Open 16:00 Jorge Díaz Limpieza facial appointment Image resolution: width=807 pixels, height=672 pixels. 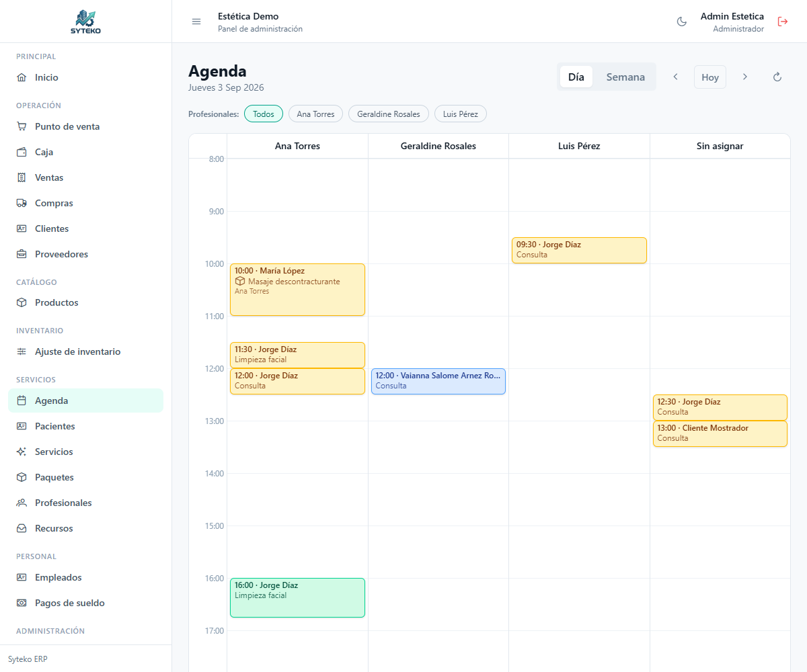pos(297,597)
